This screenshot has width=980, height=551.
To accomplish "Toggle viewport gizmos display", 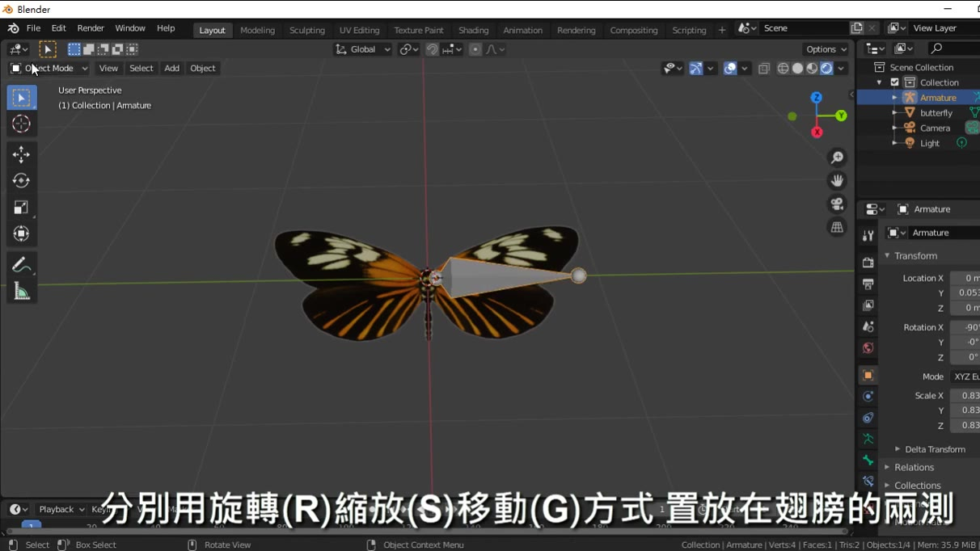I will 695,69.
